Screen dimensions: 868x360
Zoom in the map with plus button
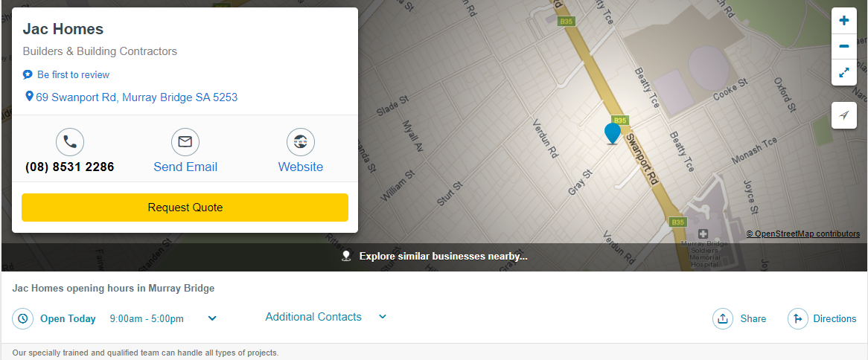(844, 21)
